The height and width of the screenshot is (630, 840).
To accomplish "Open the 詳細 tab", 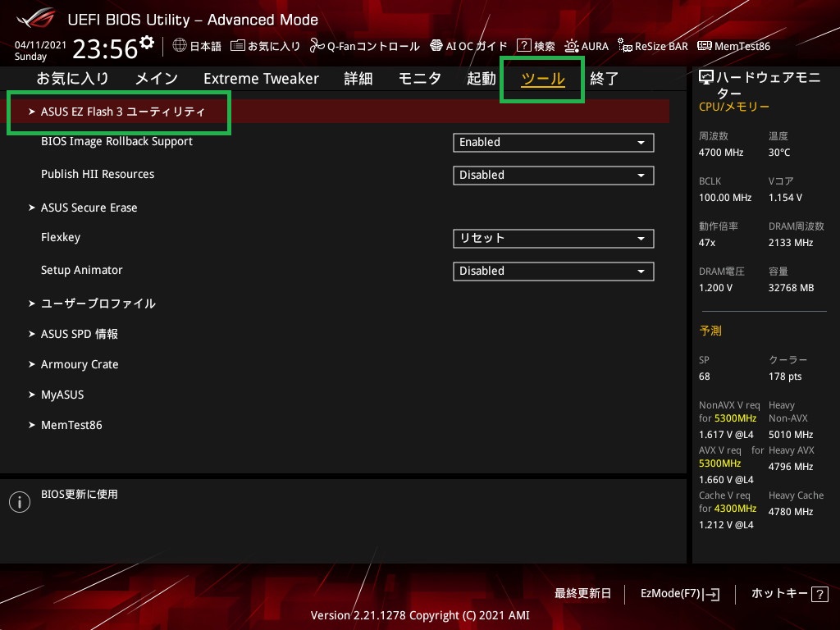I will (x=358, y=79).
